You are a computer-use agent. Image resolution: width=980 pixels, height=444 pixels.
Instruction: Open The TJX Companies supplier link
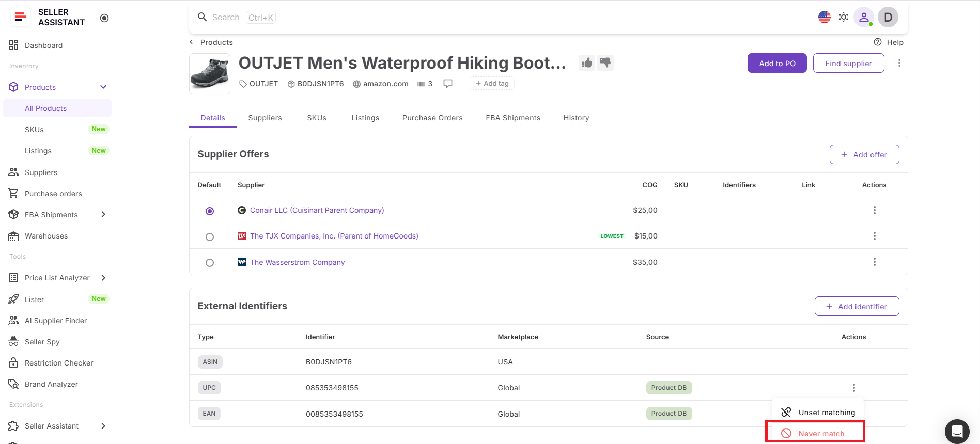(x=334, y=236)
